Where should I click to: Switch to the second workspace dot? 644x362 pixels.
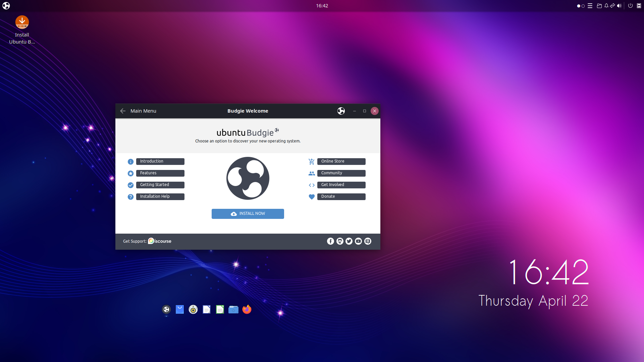coord(583,6)
